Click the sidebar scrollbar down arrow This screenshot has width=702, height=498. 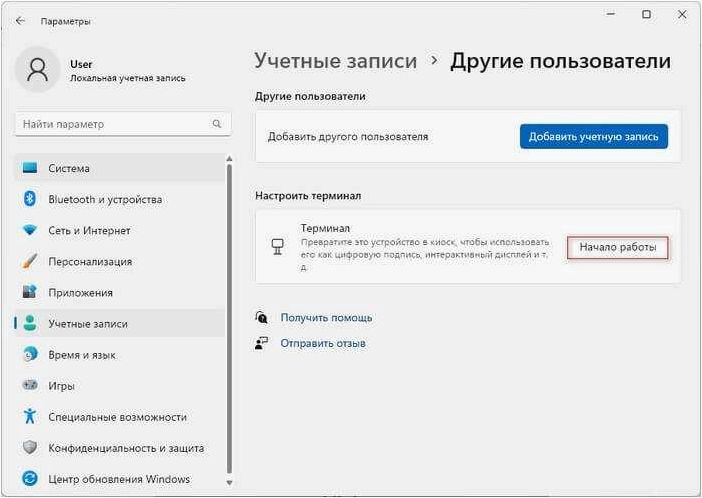tap(229, 483)
